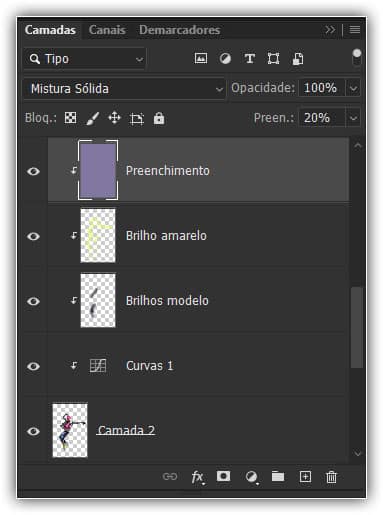This screenshot has width=383, height=515.
Task: Open the Mistura Sólida blend mode dropdown
Action: [x=124, y=89]
